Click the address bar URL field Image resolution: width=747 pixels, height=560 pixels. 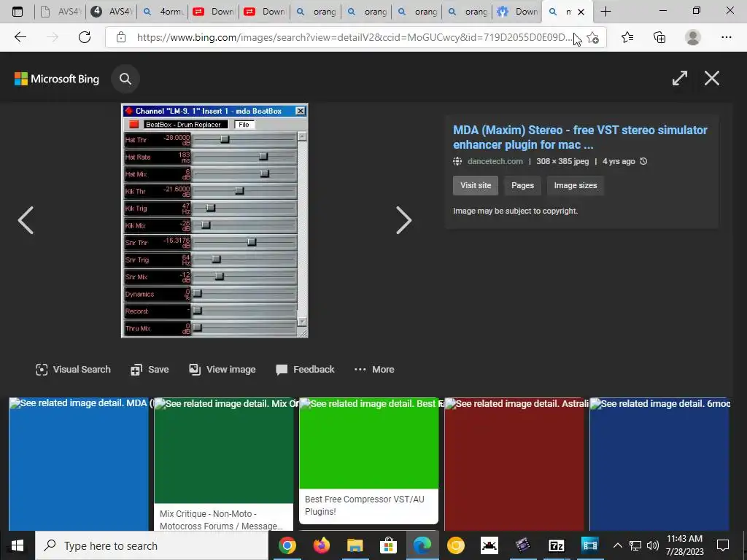pos(354,37)
